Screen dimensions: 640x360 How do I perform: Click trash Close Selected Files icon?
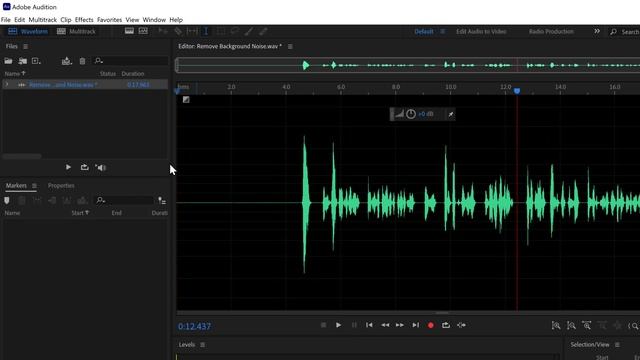[x=82, y=61]
